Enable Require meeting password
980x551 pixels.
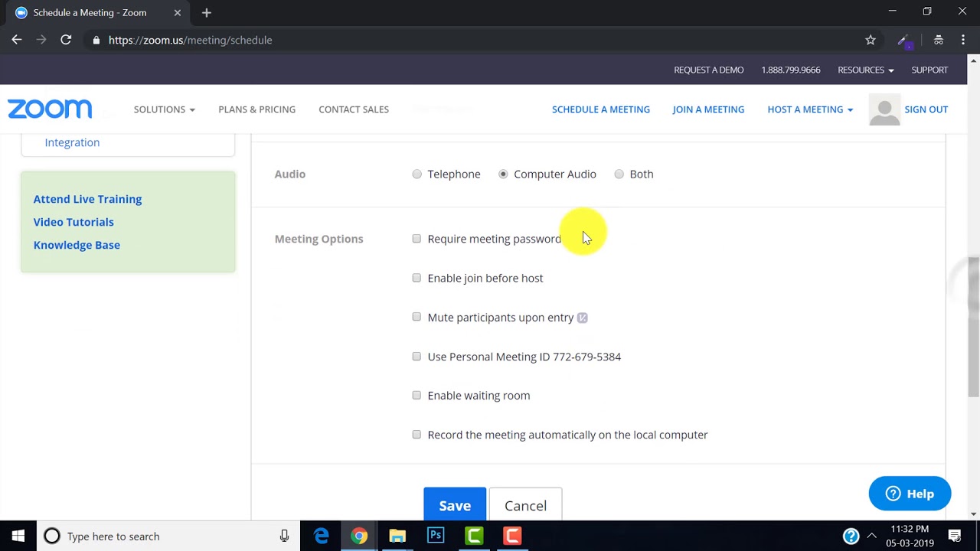click(x=416, y=239)
